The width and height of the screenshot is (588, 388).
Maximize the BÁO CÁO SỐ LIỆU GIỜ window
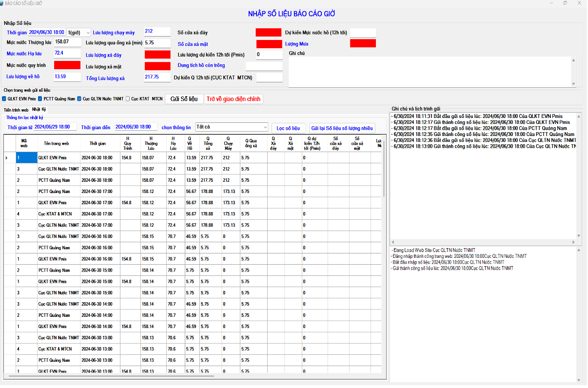tap(565, 3)
